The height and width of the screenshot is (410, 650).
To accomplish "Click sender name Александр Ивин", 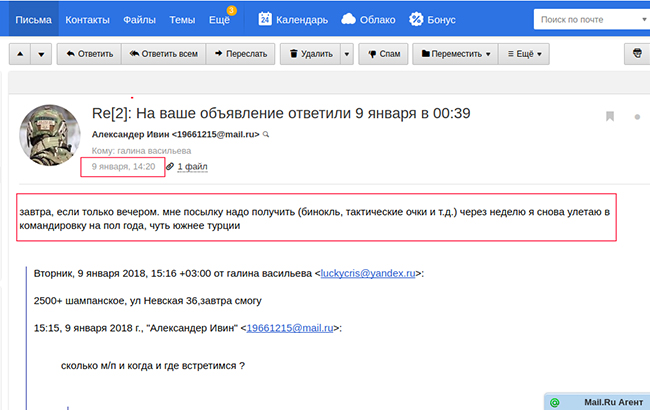I will tap(131, 134).
